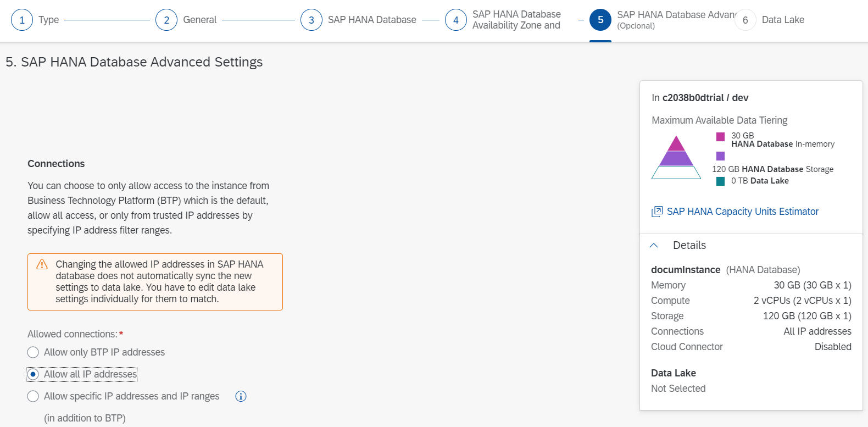Click the info icon beside specific IP addresses
Screen dimensions: 868x427
[x=241, y=396]
